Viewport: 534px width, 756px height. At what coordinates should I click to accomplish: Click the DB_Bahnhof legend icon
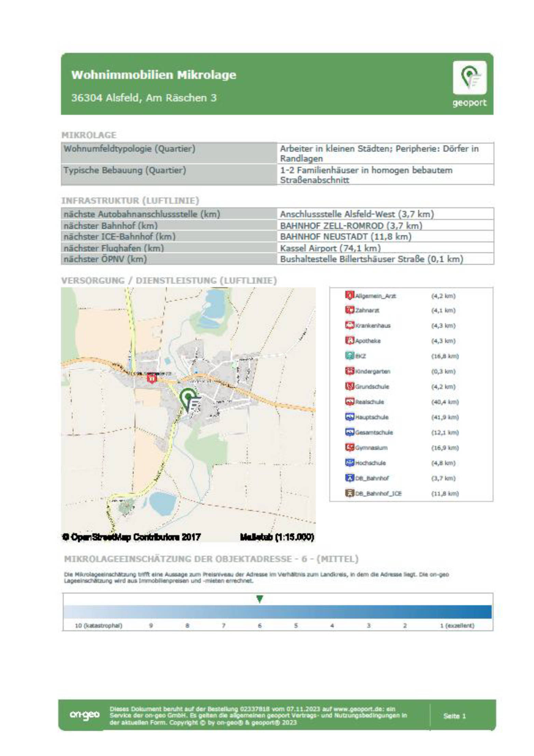349,478
